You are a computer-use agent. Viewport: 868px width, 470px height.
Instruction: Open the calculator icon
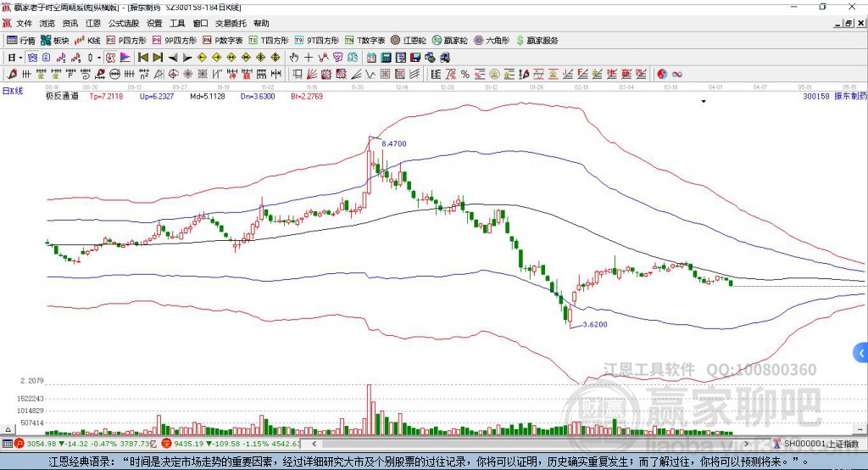tap(387, 58)
